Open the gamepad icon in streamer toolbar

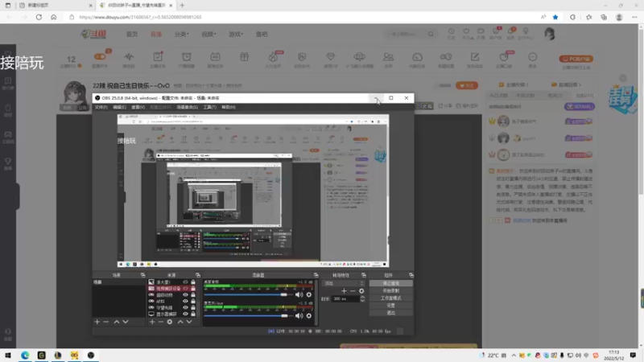(x=446, y=56)
